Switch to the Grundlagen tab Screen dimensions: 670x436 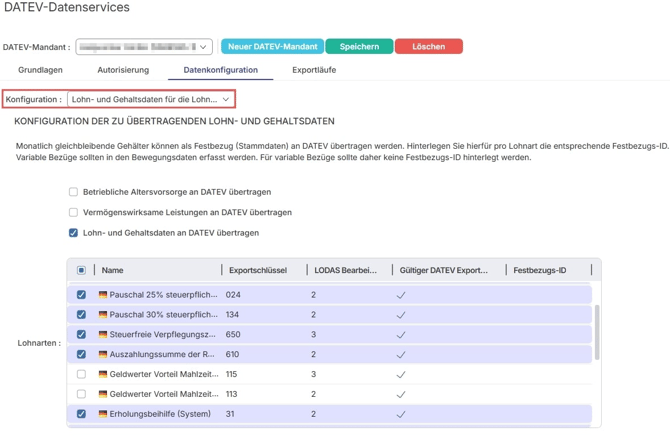tap(40, 70)
